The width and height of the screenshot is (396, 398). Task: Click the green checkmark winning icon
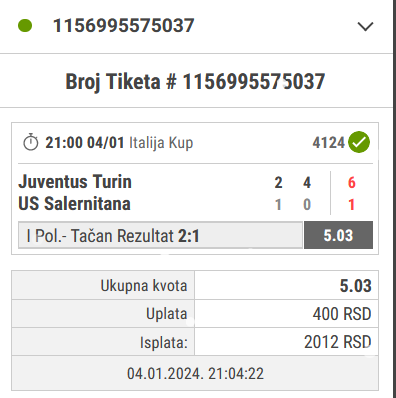tap(359, 142)
